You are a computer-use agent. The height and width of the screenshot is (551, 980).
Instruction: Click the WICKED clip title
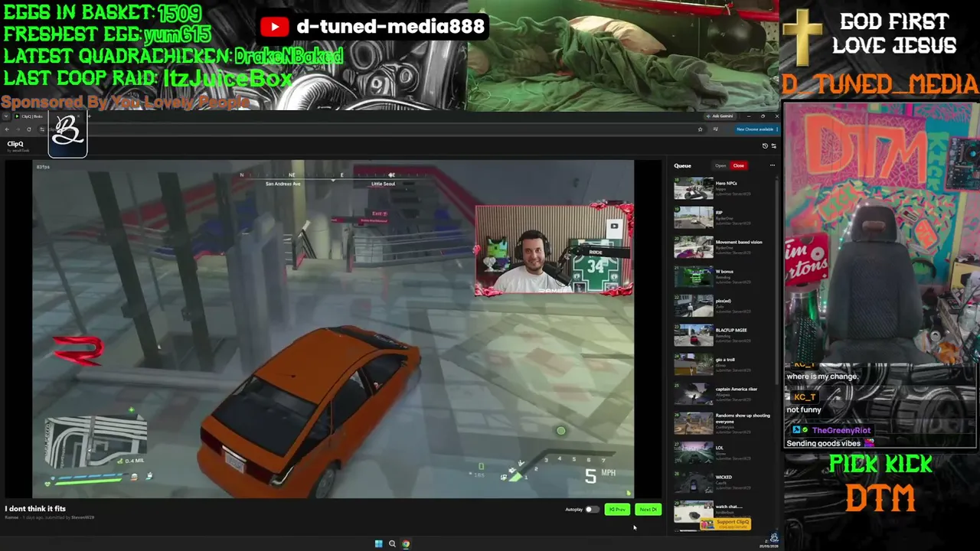coord(724,477)
